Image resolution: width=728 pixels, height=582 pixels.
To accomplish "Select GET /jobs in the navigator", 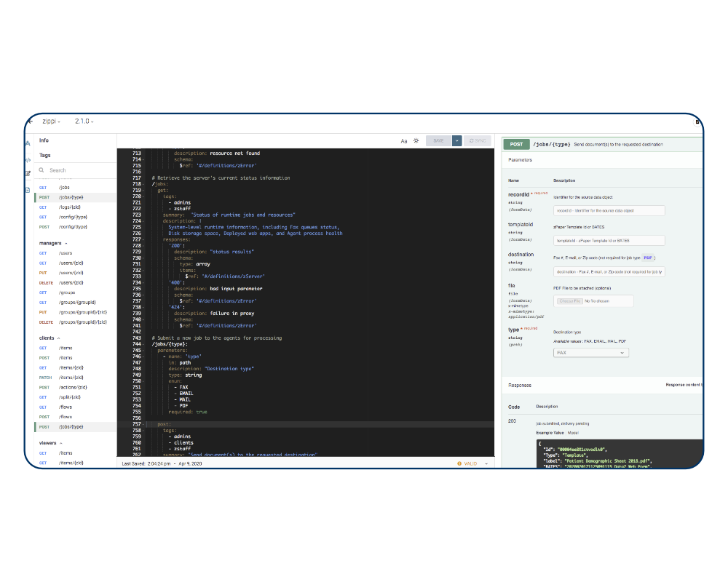I will pyautogui.click(x=76, y=188).
